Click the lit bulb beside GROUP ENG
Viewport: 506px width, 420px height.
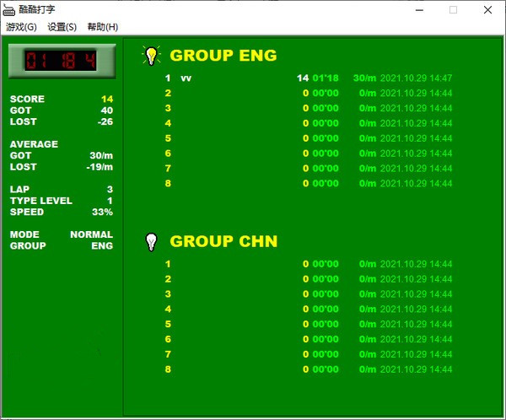pos(151,56)
